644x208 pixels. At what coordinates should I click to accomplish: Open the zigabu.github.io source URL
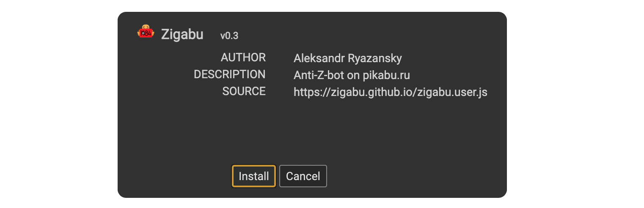pyautogui.click(x=391, y=92)
